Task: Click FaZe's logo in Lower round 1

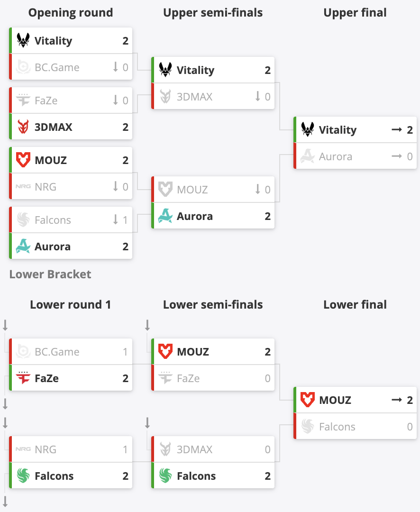Action: coord(23,378)
